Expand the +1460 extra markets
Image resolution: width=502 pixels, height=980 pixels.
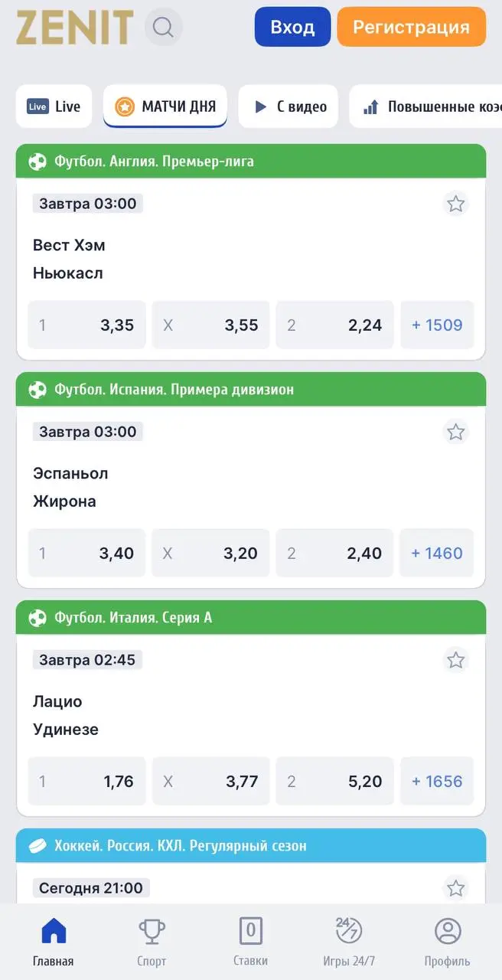[x=437, y=553]
